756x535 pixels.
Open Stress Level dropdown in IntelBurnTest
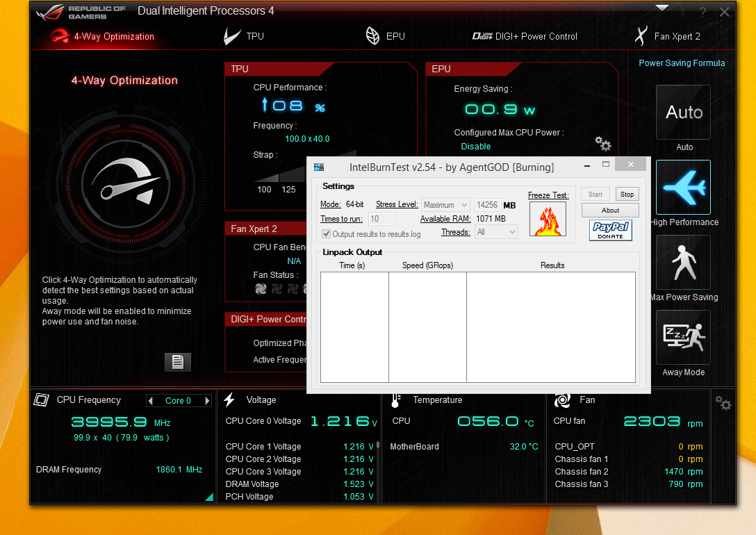[x=445, y=205]
